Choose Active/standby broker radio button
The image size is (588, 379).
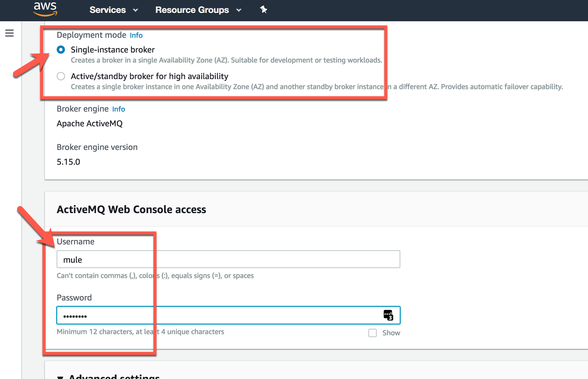(x=61, y=76)
